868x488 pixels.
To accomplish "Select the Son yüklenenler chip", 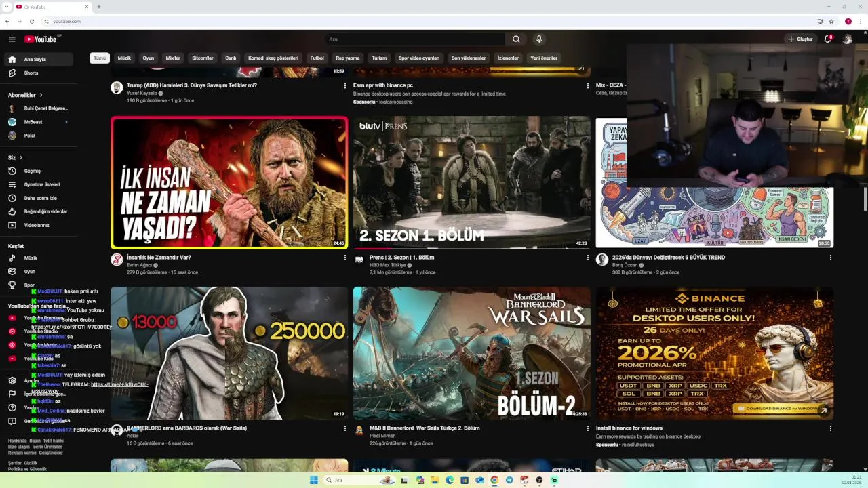I will tap(469, 58).
